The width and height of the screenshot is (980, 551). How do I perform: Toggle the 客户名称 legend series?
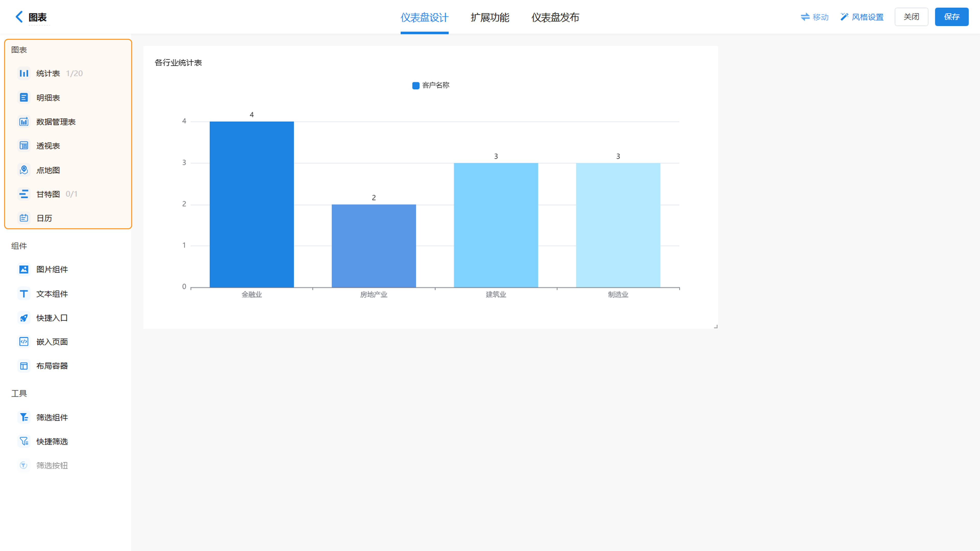click(431, 85)
